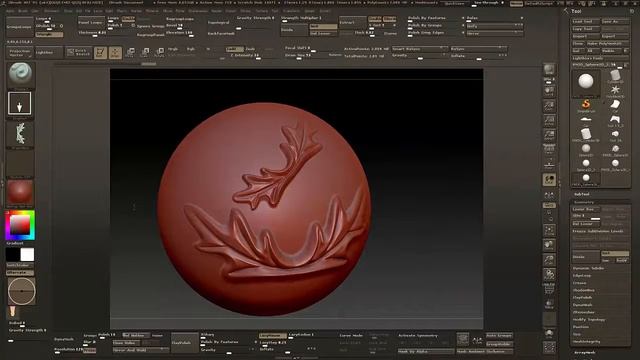Expand the SubTool section

click(x=582, y=194)
